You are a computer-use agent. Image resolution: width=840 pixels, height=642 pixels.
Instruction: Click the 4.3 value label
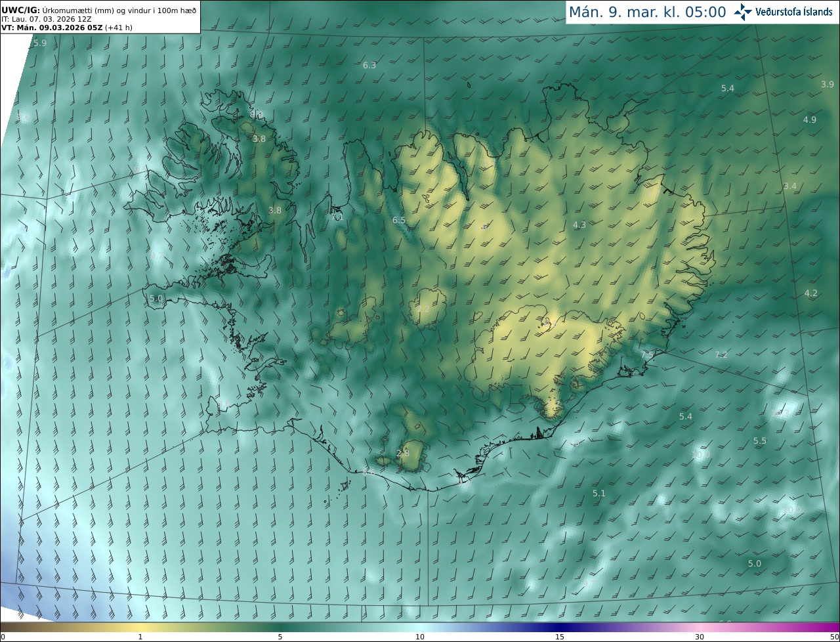coord(579,225)
